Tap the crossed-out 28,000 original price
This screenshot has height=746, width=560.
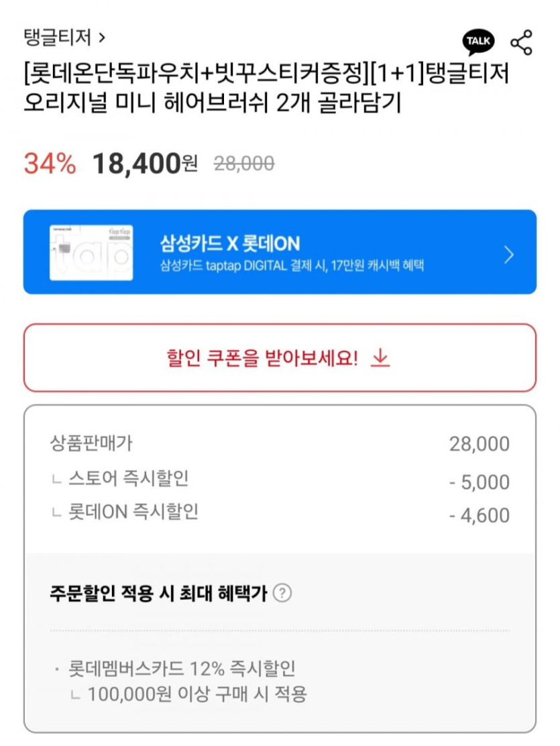[x=243, y=163]
